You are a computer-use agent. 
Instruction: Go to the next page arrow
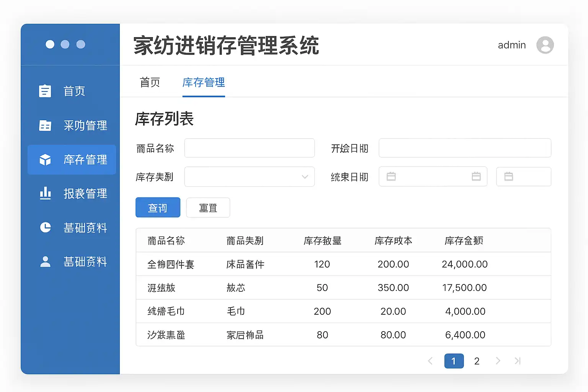[x=498, y=361]
